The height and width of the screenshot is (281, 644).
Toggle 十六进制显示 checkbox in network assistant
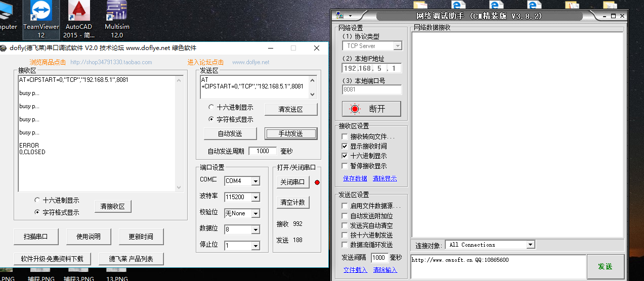point(345,156)
